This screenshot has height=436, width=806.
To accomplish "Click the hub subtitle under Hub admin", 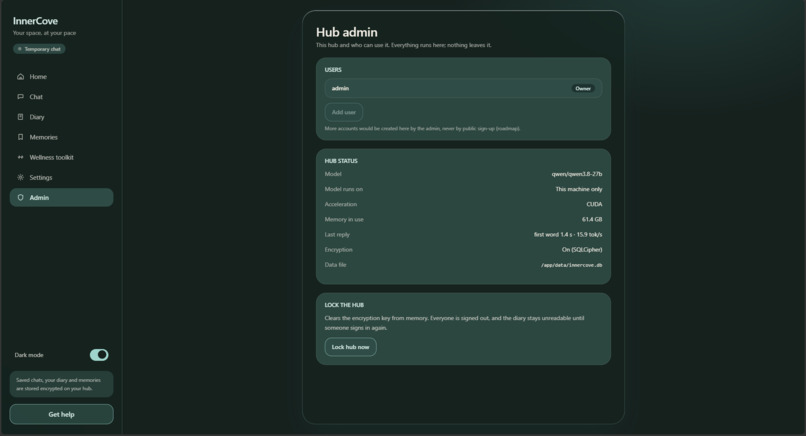I will coord(404,45).
